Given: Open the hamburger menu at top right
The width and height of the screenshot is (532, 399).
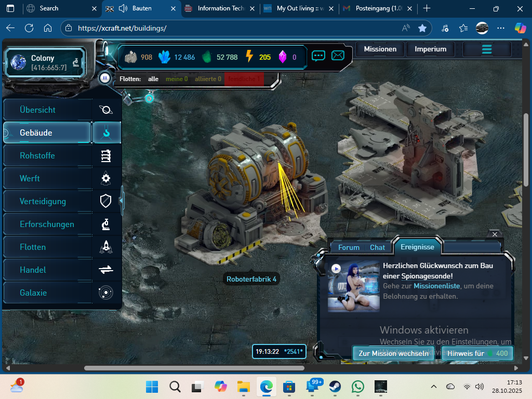Looking at the screenshot, I should pyautogui.click(x=487, y=49).
